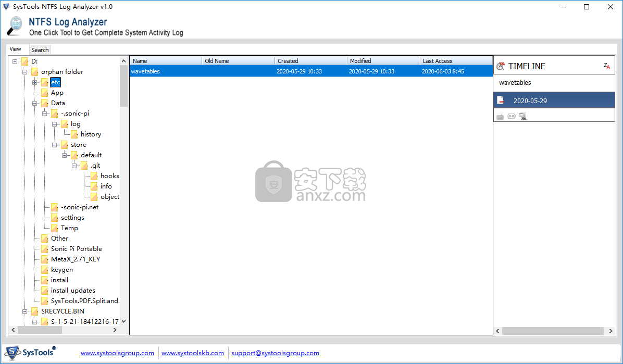
Task: Click the Timeline clock icon
Action: point(501,66)
